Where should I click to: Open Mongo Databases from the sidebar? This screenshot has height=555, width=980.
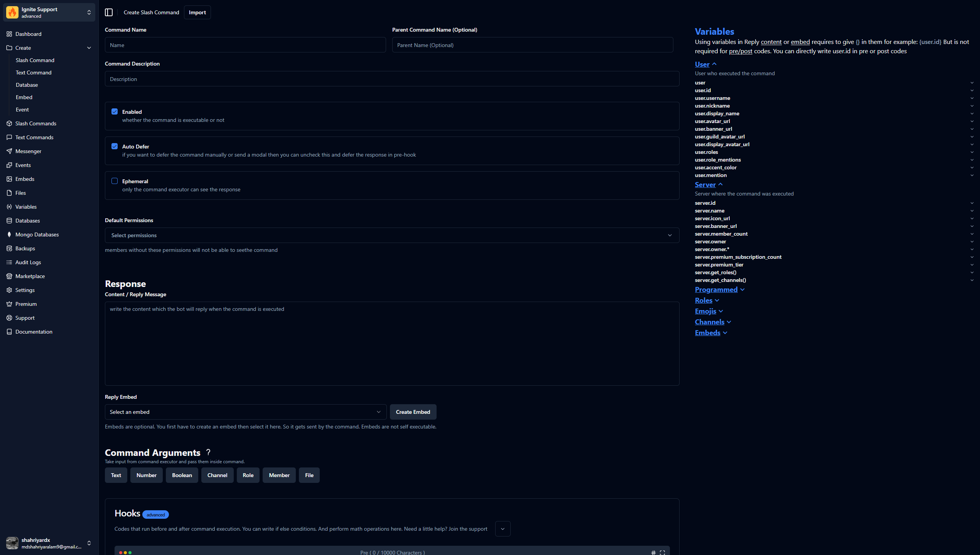click(x=37, y=234)
